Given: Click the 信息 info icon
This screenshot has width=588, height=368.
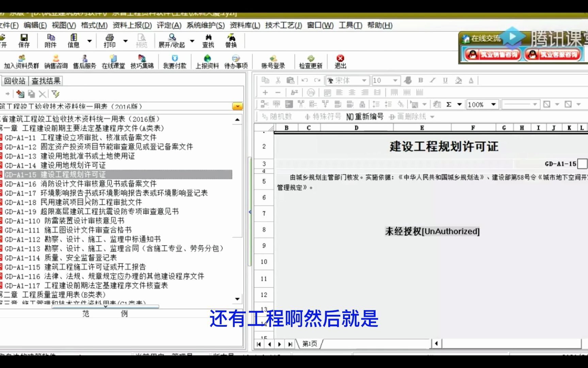Looking at the screenshot, I should [x=73, y=41].
